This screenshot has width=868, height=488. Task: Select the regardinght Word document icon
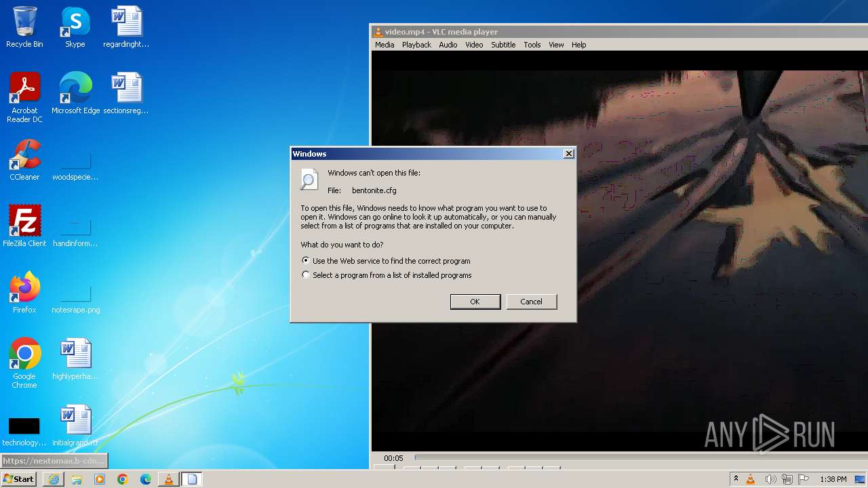(126, 28)
